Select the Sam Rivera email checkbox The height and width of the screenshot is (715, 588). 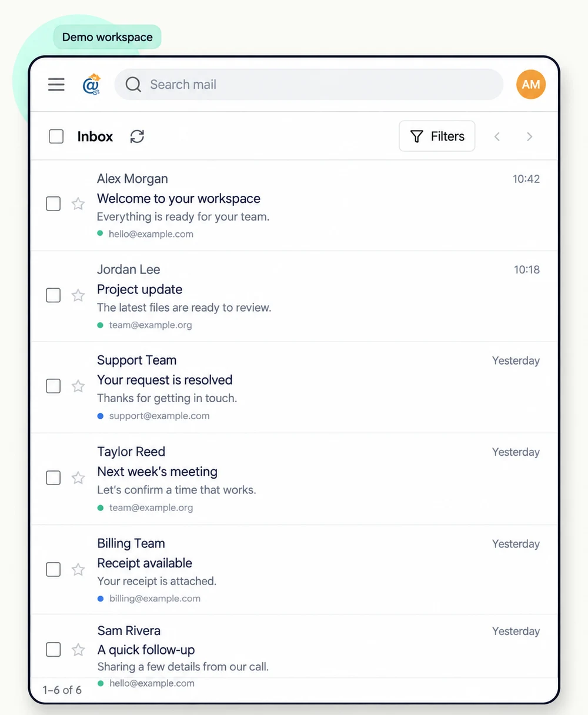pos(54,650)
